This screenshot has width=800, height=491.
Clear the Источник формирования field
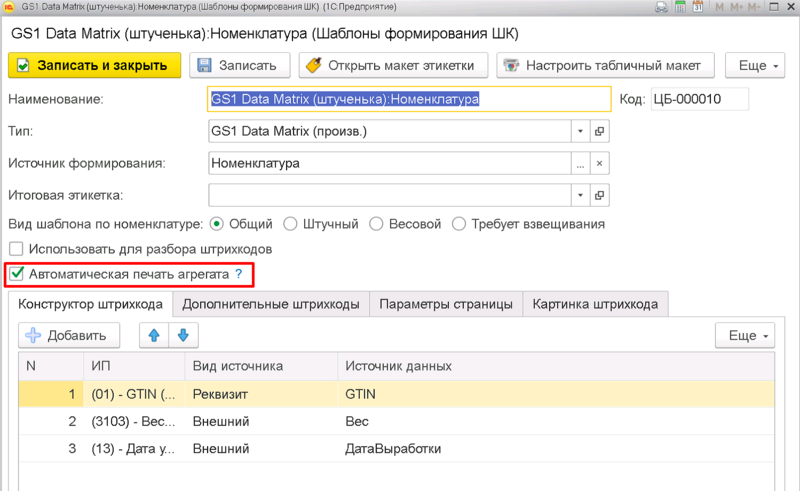click(599, 163)
